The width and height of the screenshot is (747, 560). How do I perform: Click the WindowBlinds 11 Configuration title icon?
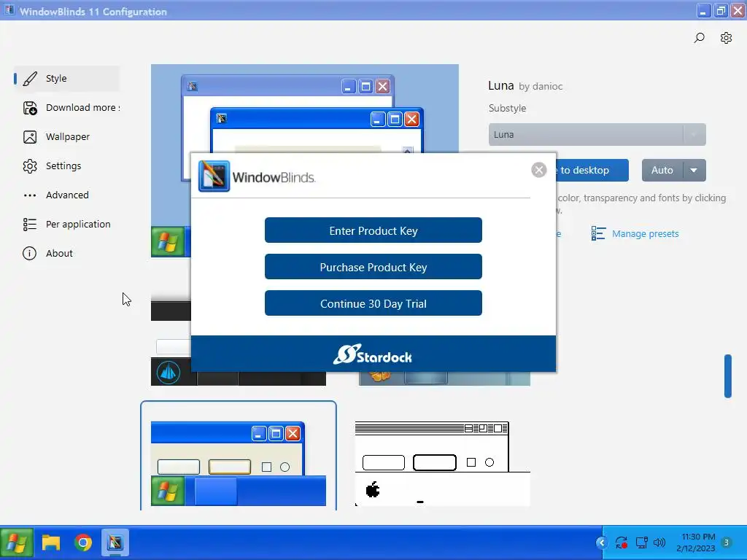point(9,10)
